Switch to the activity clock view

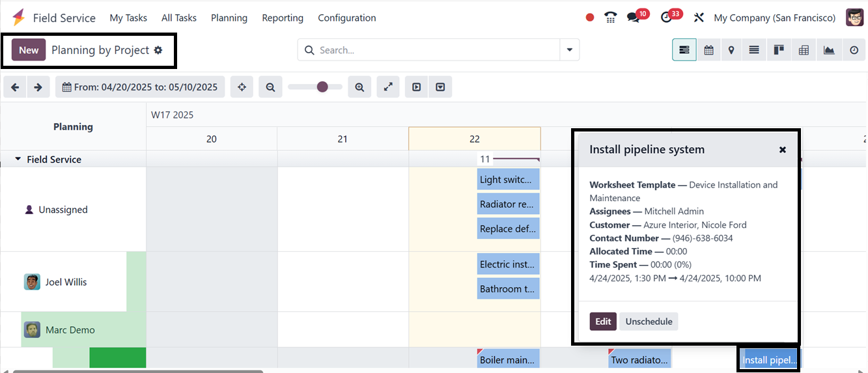(854, 50)
